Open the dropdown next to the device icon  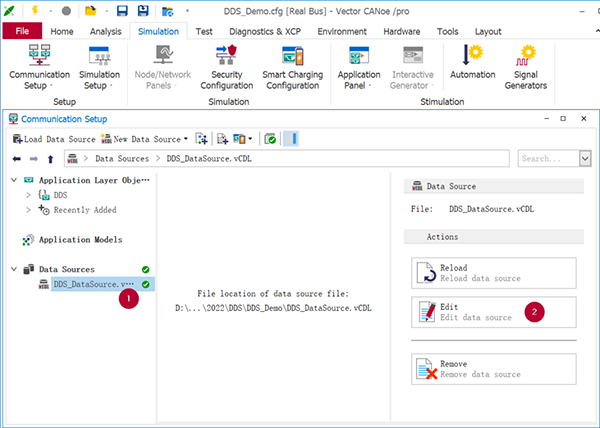250,139
